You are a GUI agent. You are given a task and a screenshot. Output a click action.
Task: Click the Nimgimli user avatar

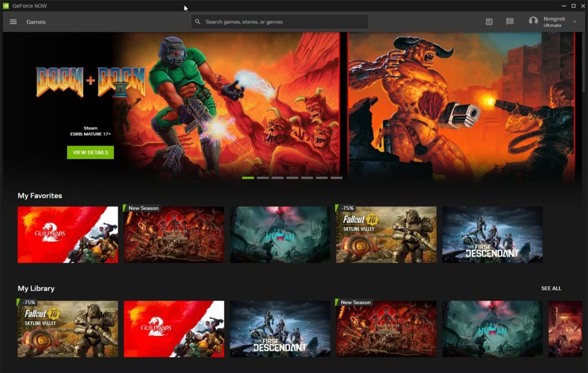click(x=533, y=21)
